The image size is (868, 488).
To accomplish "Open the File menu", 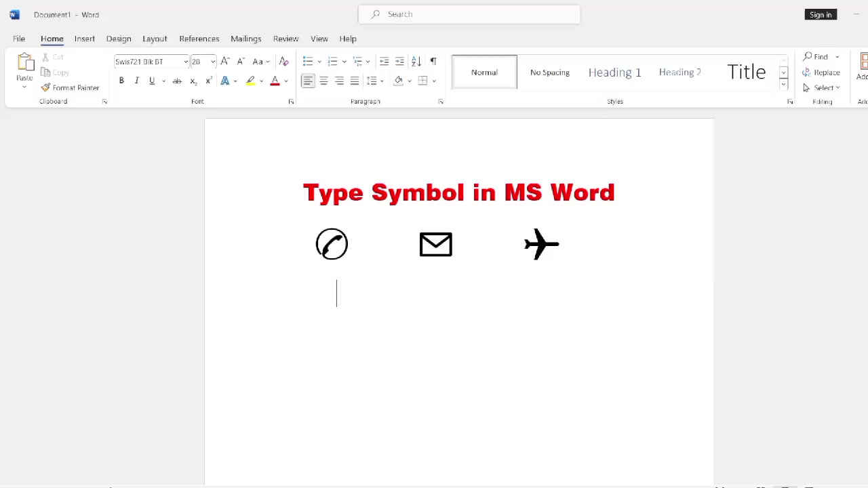I will [x=19, y=39].
